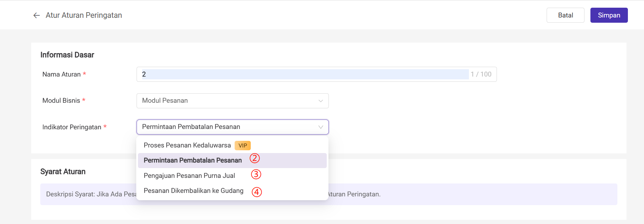Click the chevron on the Modul Bisnis dropdown

pos(320,101)
